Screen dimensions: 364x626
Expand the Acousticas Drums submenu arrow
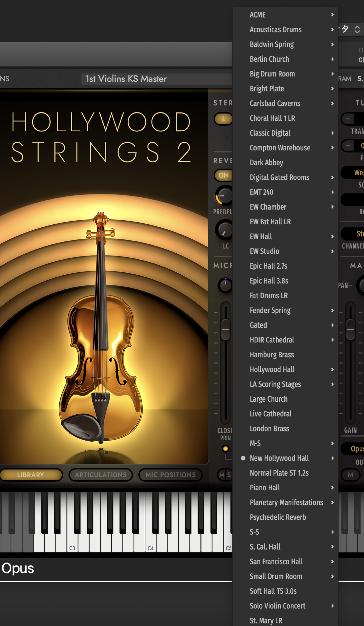pyautogui.click(x=332, y=30)
